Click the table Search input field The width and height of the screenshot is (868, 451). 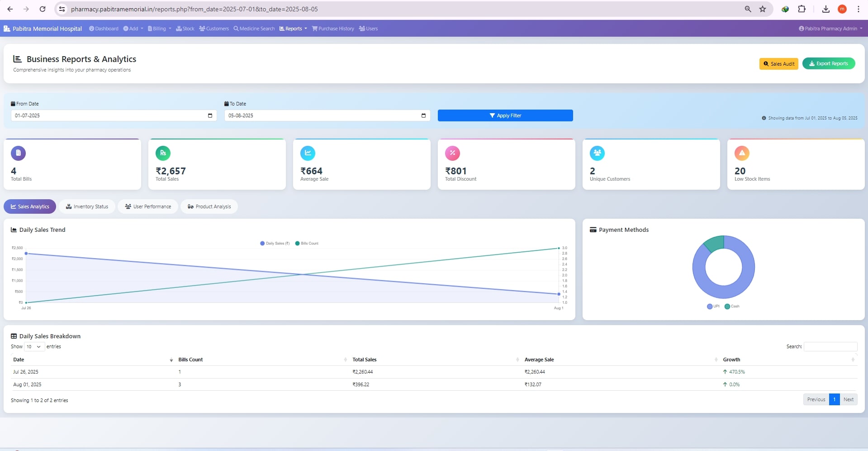(x=830, y=347)
